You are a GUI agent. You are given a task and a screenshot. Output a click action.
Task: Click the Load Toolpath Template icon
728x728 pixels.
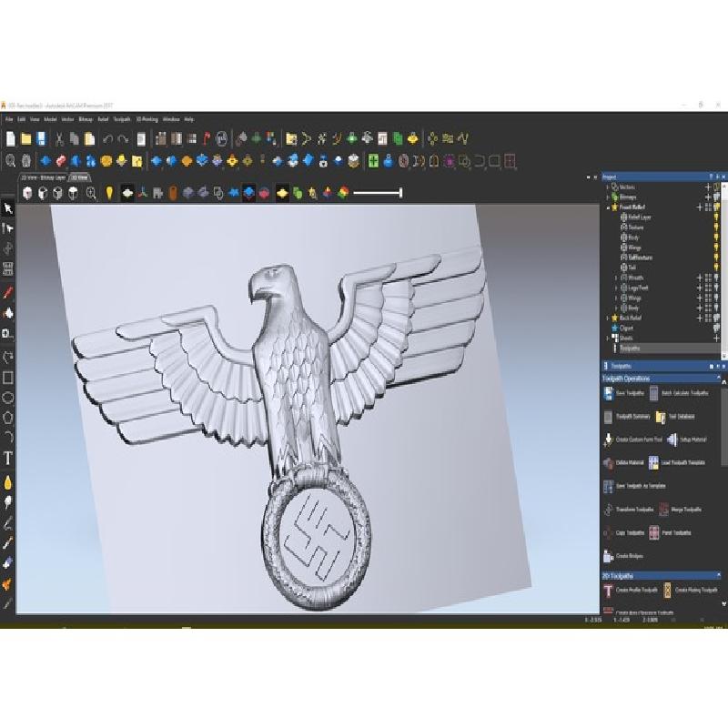point(653,462)
